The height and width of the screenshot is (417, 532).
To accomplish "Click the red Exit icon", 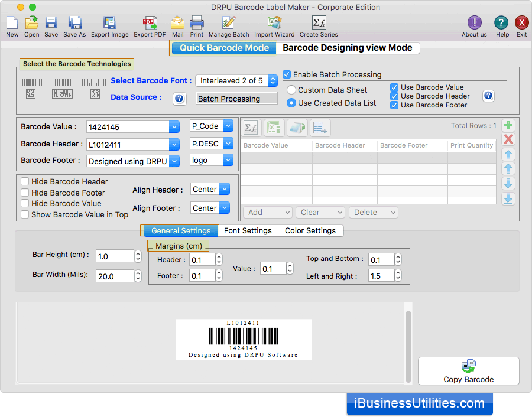I will point(521,22).
